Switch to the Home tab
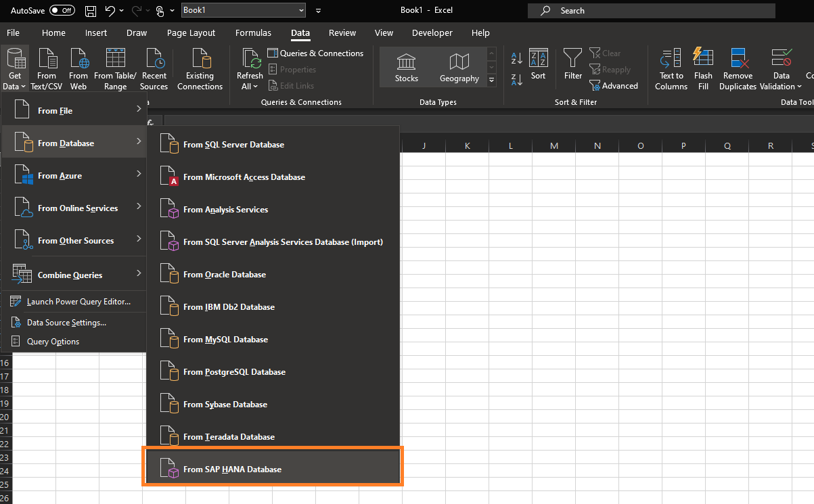The height and width of the screenshot is (504, 814). coord(53,32)
